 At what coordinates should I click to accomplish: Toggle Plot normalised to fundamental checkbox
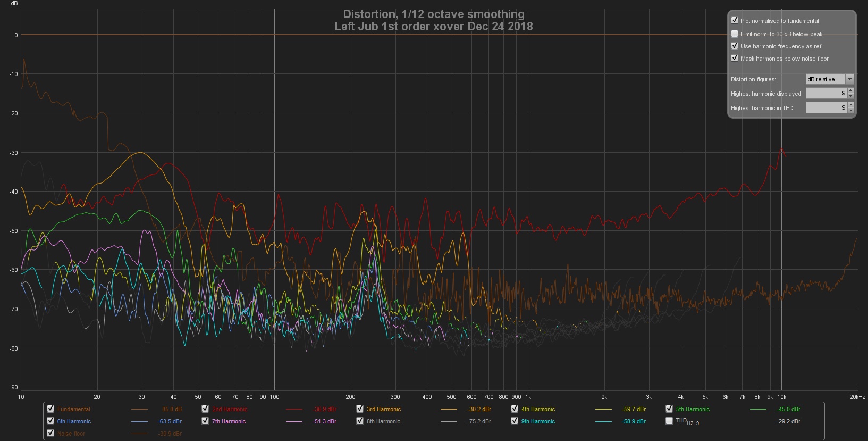pos(735,21)
